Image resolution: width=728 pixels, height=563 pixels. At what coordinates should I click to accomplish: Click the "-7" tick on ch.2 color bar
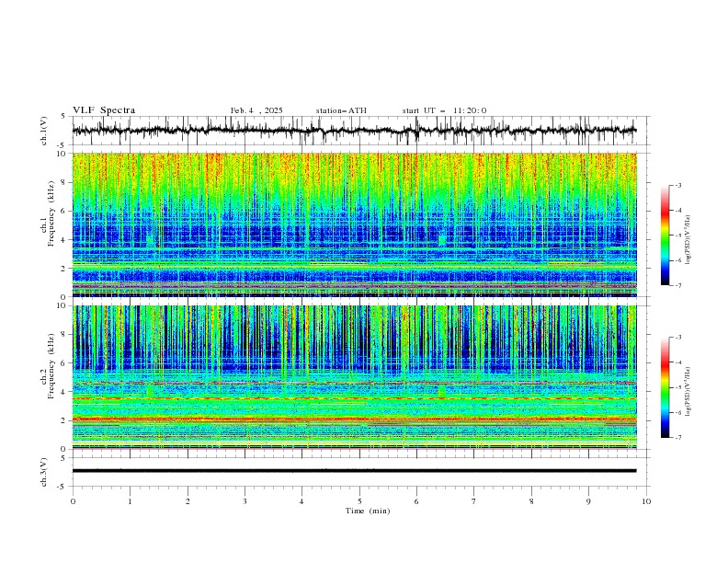[x=677, y=438]
